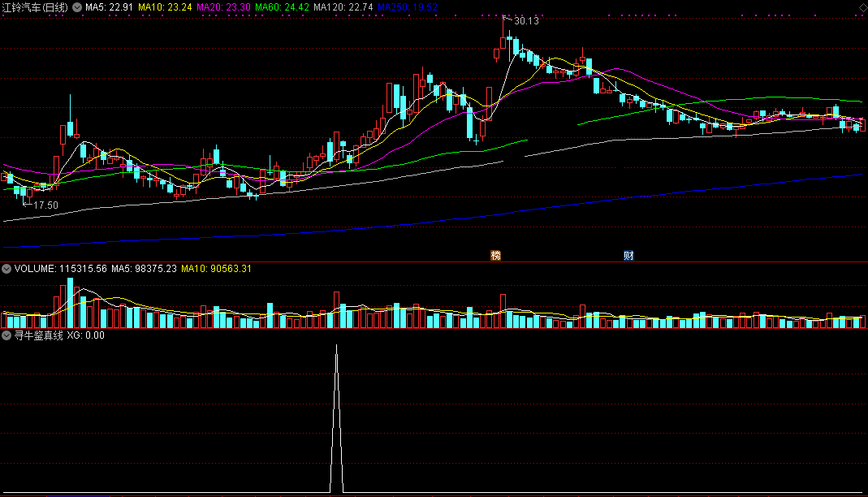
Task: Click the volume MA5: 98375.23 label
Action: (x=144, y=269)
